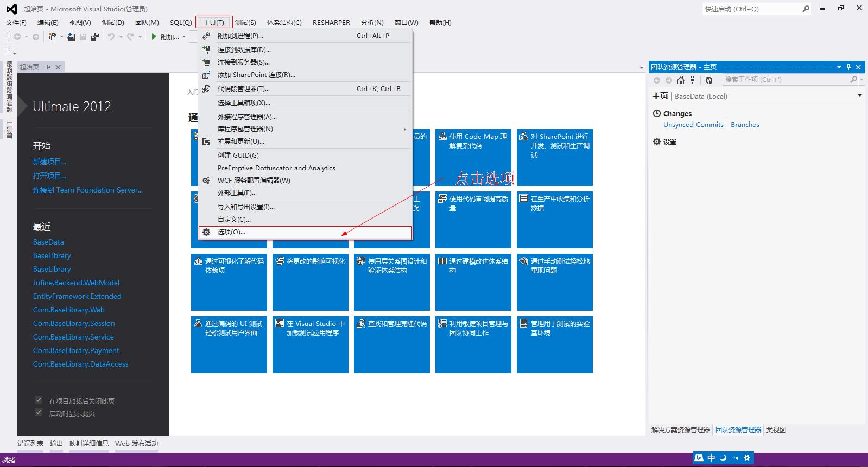The width and height of the screenshot is (868, 467).
Task: Open the File (文件) menu
Action: [x=16, y=22]
